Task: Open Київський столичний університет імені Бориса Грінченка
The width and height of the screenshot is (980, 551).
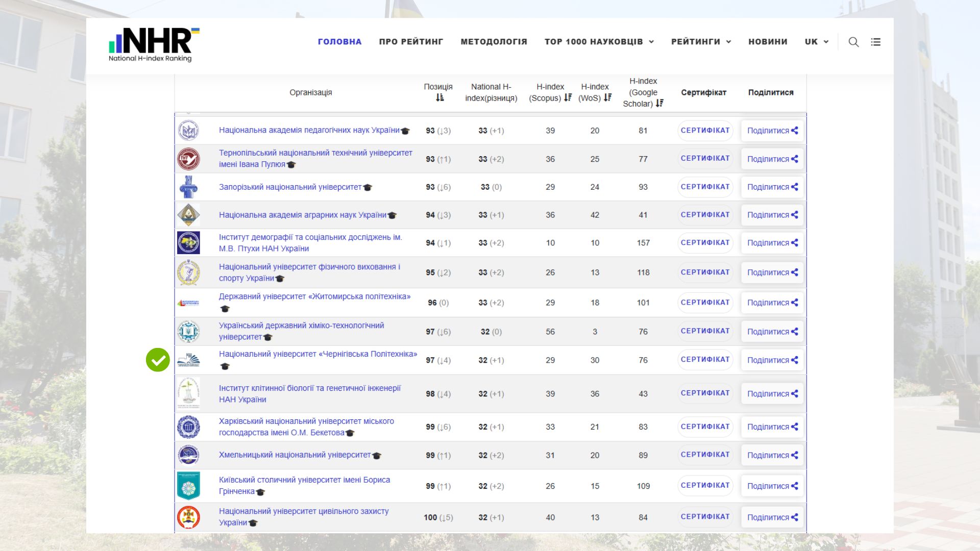Action: point(304,480)
